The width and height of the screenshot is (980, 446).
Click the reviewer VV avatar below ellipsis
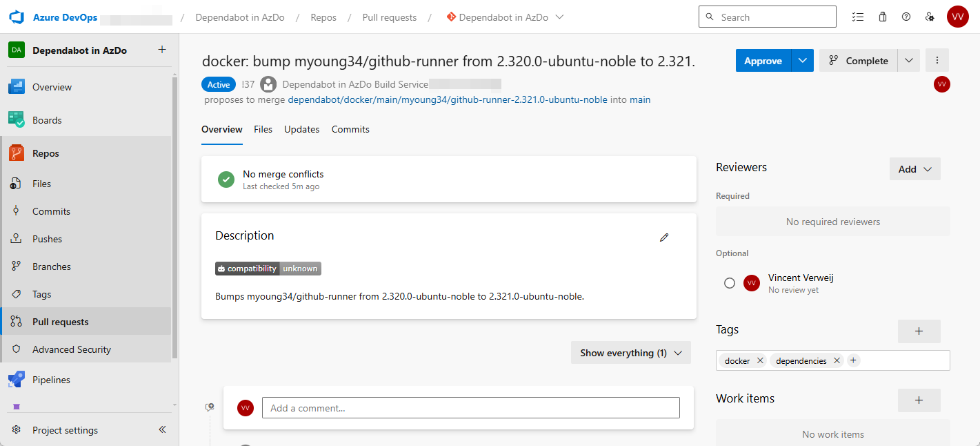tap(942, 84)
